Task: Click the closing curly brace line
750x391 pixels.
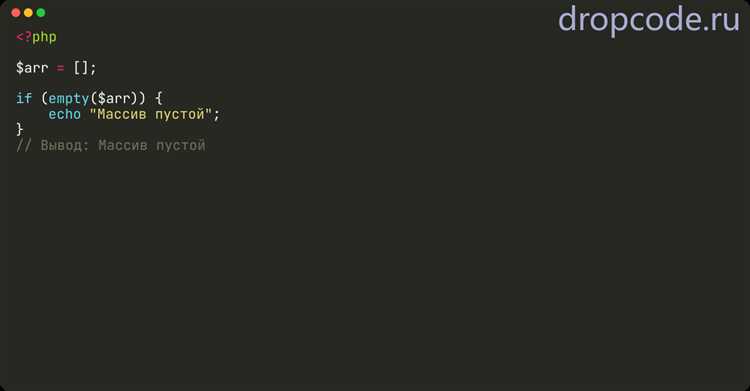Action: [x=20, y=129]
